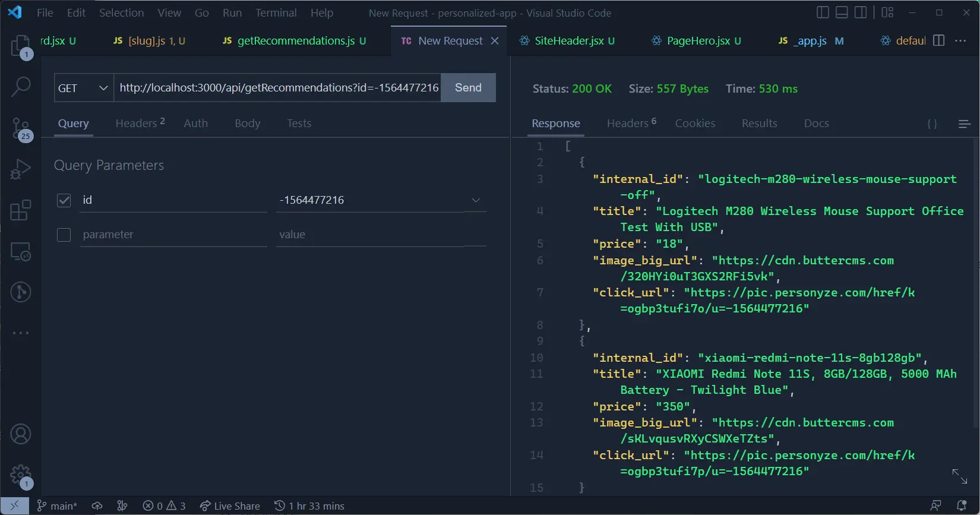980x515 pixels.
Task: Open the response Headers tab
Action: click(631, 123)
